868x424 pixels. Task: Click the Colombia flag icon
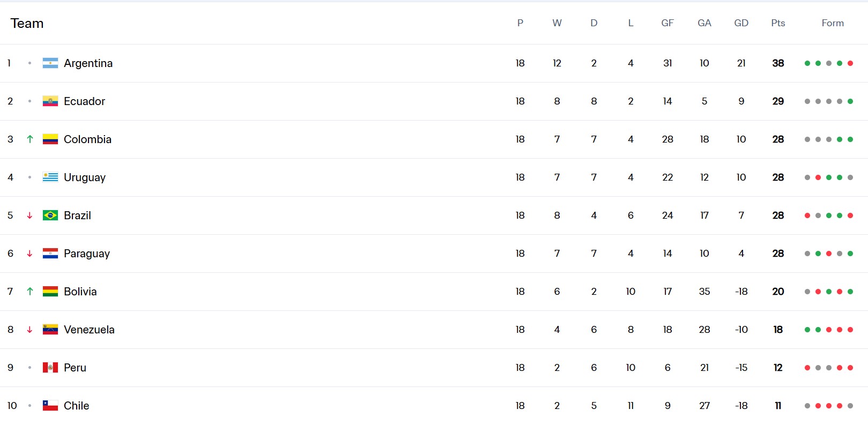pyautogui.click(x=50, y=139)
